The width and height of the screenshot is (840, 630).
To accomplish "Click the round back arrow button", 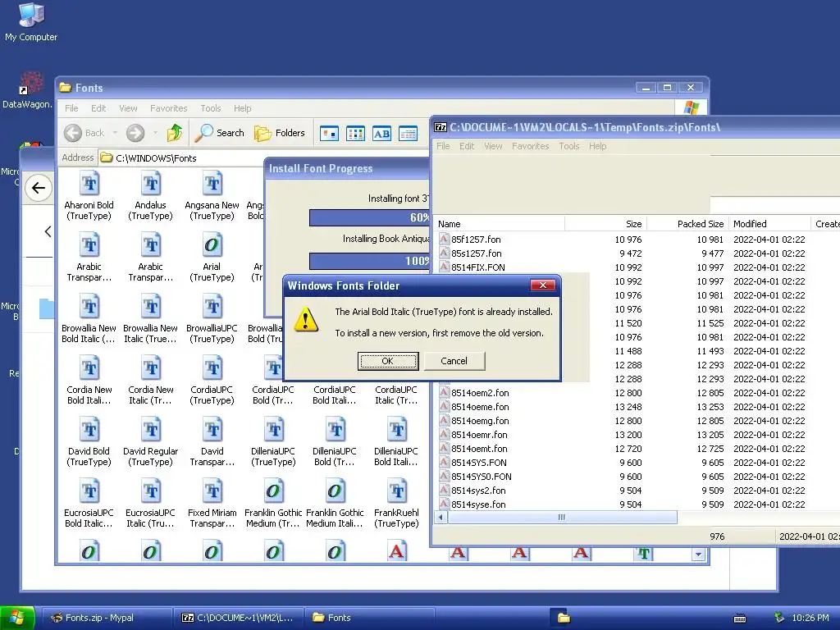I will tap(38, 188).
